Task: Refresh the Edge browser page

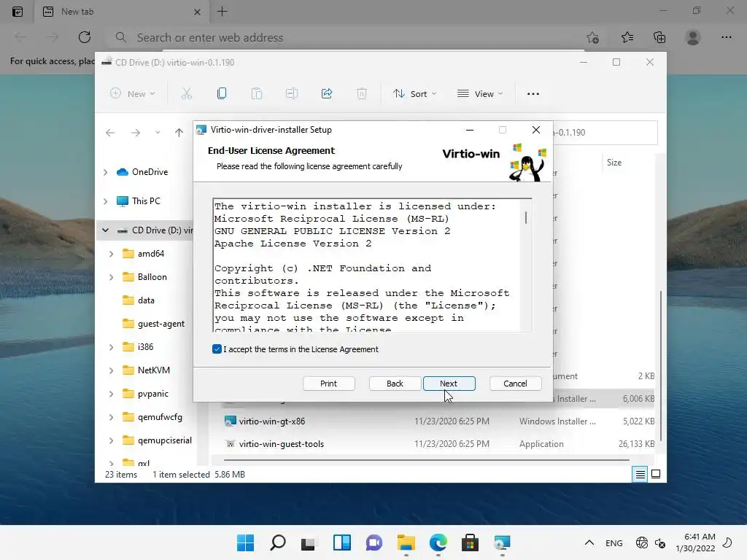Action: (85, 38)
